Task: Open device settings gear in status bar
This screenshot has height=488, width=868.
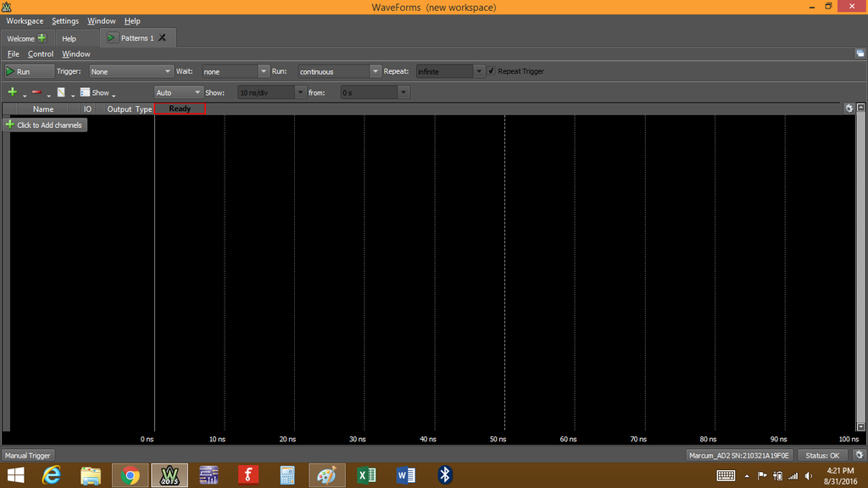Action: pyautogui.click(x=860, y=455)
